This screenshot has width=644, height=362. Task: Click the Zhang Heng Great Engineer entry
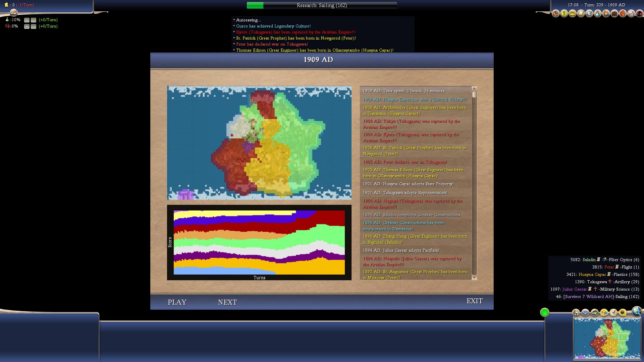click(415, 239)
